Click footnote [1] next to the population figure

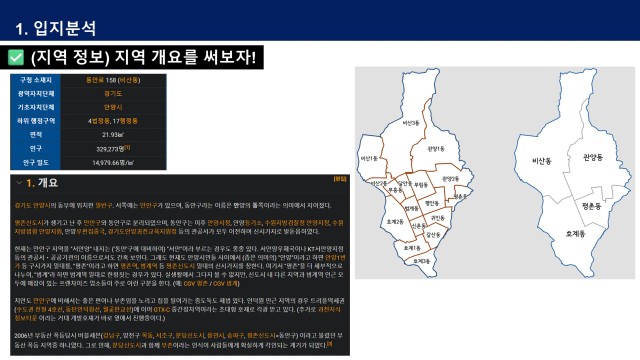tap(127, 147)
